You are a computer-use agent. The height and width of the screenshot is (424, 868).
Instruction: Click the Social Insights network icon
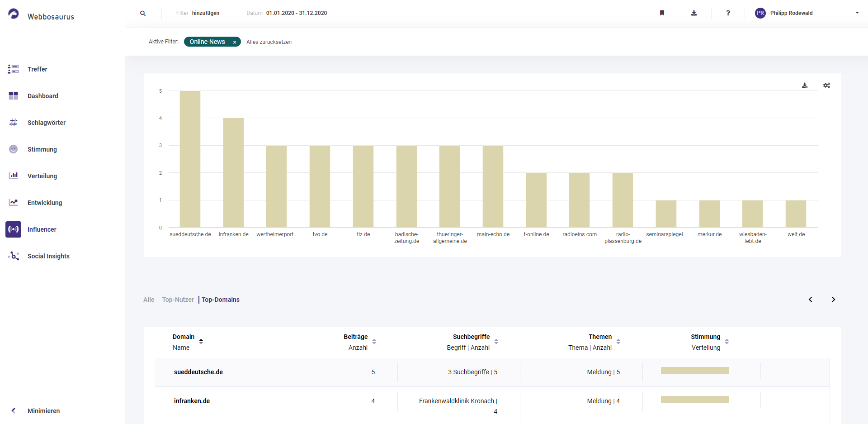(14, 256)
